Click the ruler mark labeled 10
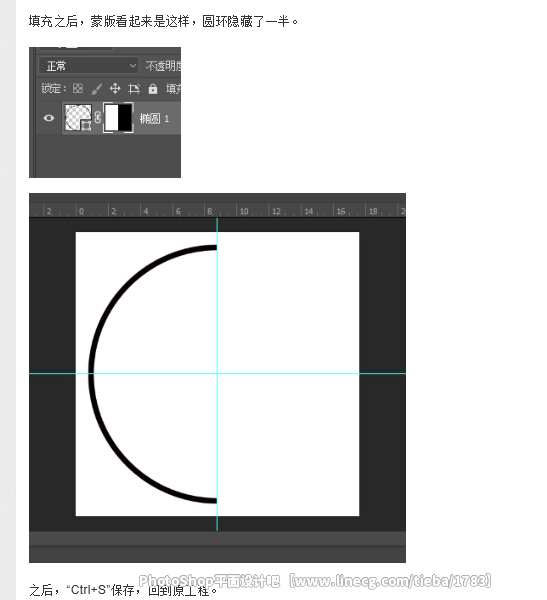 point(244,211)
